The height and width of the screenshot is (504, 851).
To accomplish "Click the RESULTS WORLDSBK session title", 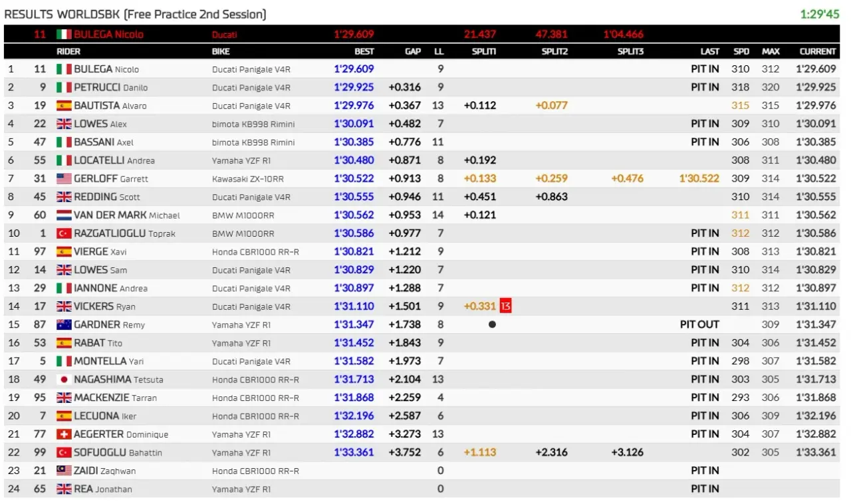I will (x=135, y=14).
